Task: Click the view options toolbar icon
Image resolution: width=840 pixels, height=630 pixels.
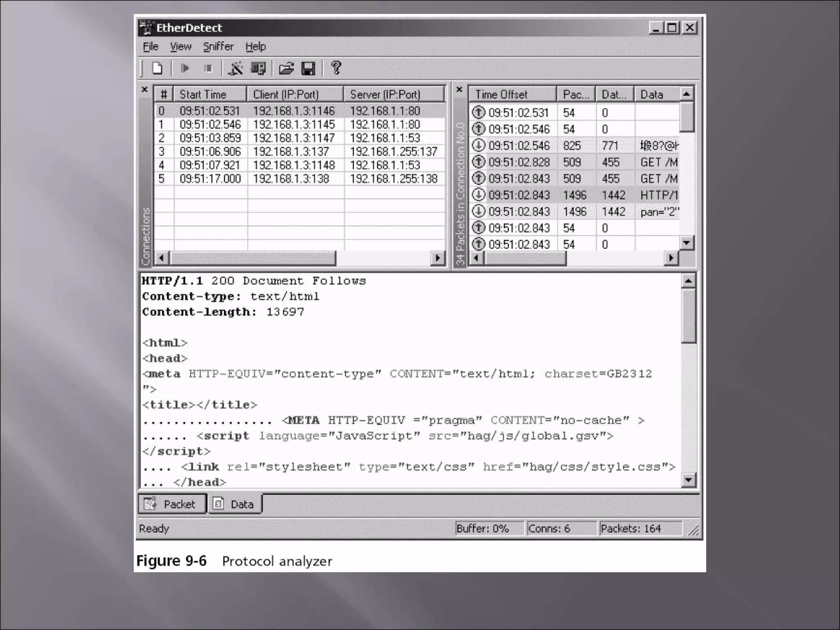Action: (x=258, y=68)
